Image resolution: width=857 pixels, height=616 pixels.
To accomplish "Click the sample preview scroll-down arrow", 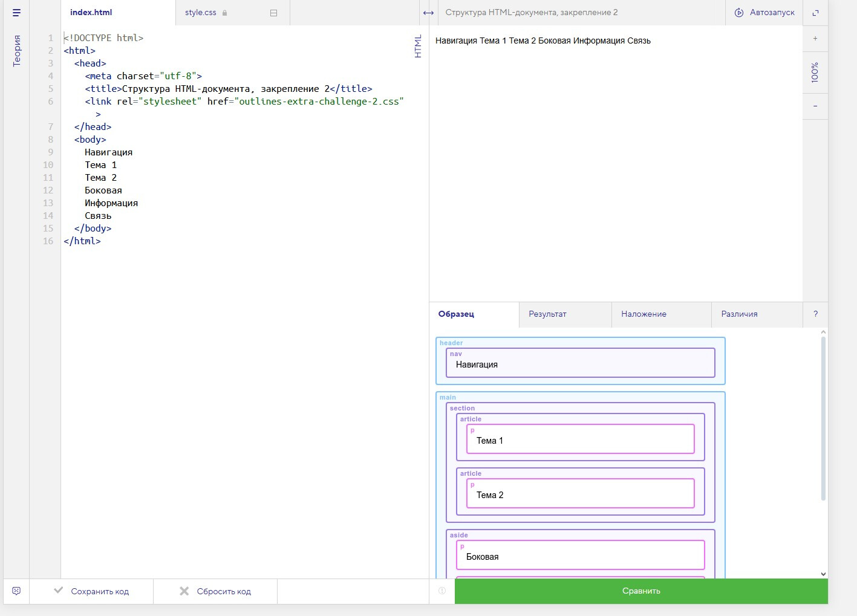I will tap(823, 574).
